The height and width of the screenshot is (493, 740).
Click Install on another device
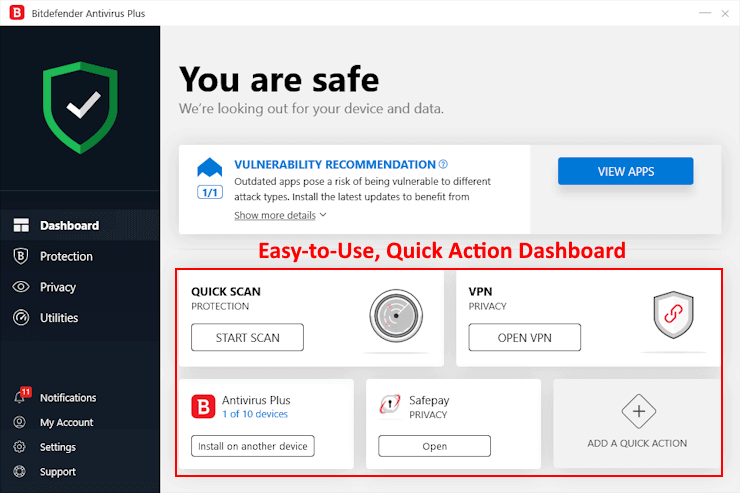point(252,445)
